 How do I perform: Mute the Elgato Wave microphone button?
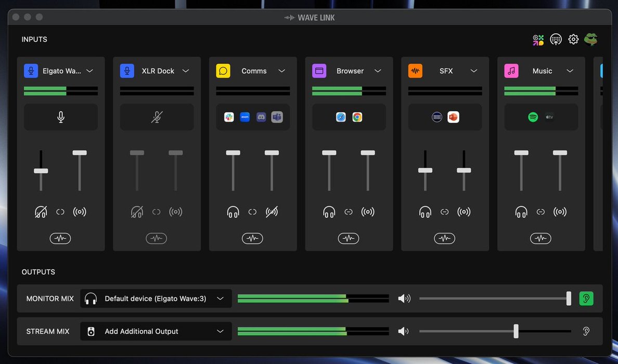click(61, 117)
